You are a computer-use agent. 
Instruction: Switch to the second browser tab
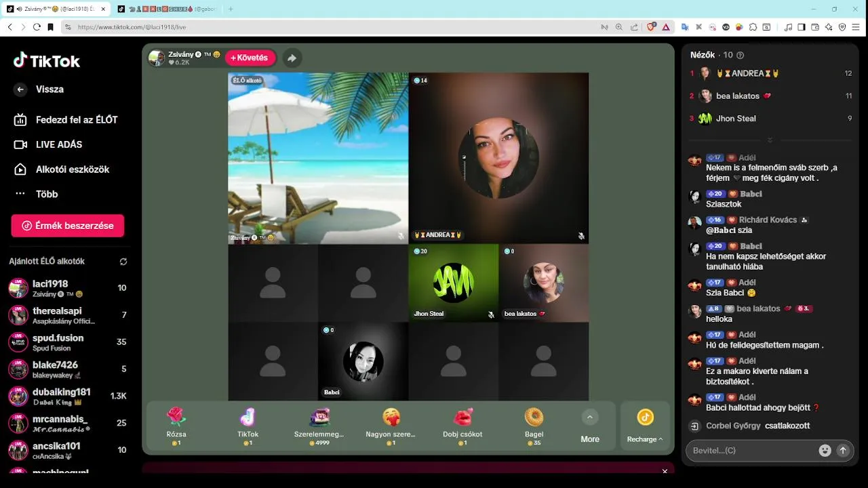click(x=167, y=9)
